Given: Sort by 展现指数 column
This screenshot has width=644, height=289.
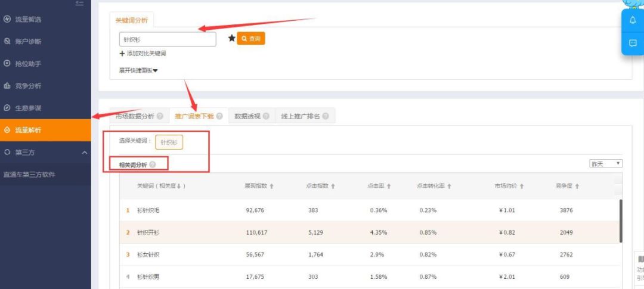Looking at the screenshot, I should [x=259, y=186].
